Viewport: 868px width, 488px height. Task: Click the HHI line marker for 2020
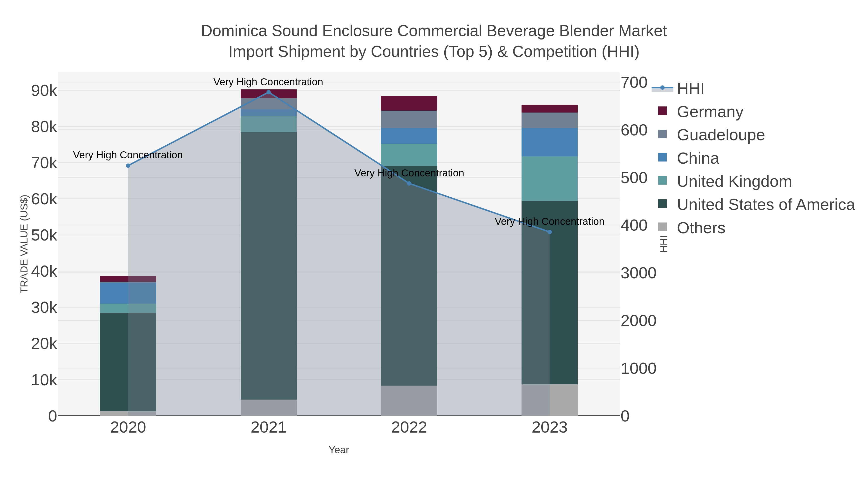pos(128,166)
